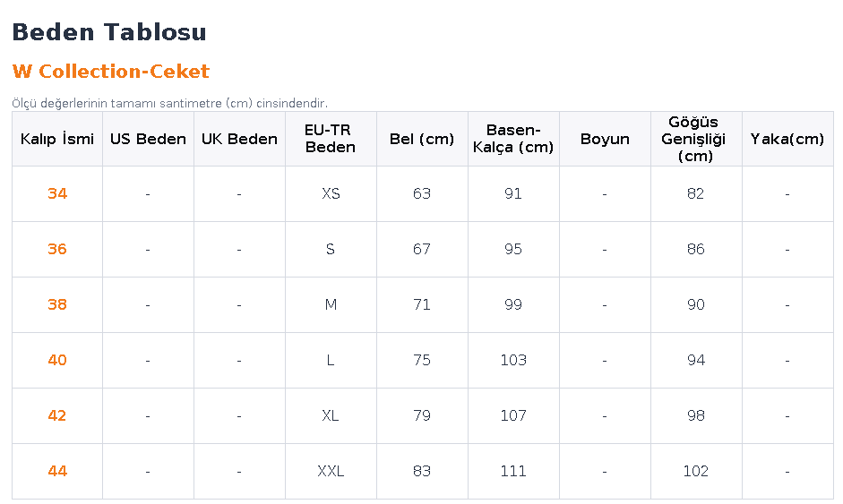The image size is (843, 504).
Task: Click the Boyun column header
Action: [x=605, y=139]
